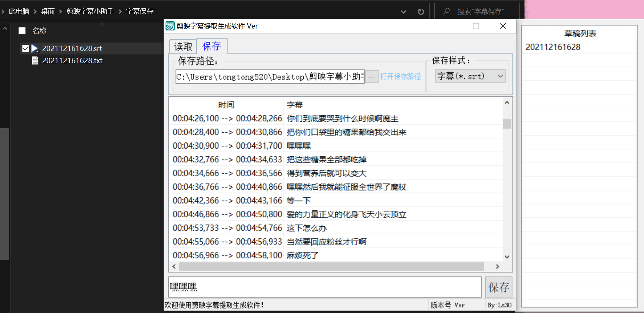
Task: Click time cell 00:04:42,366 --> 00:04:43,166
Action: pos(227,200)
